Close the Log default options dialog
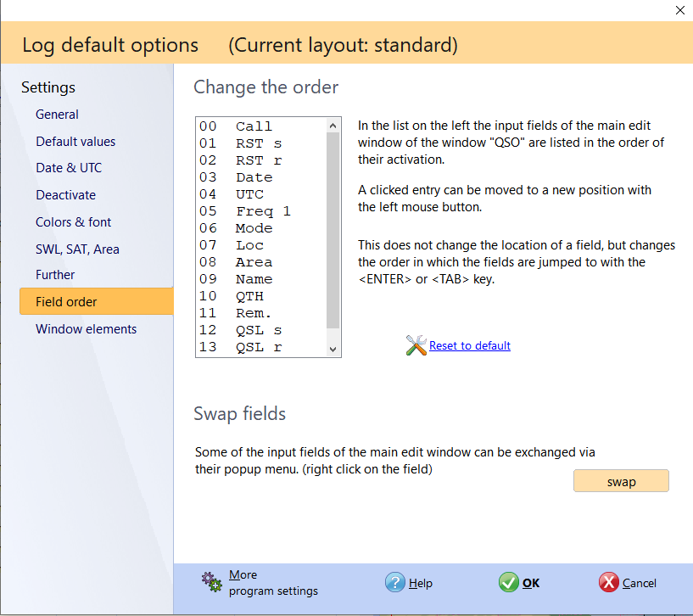693x616 pixels. [679, 10]
